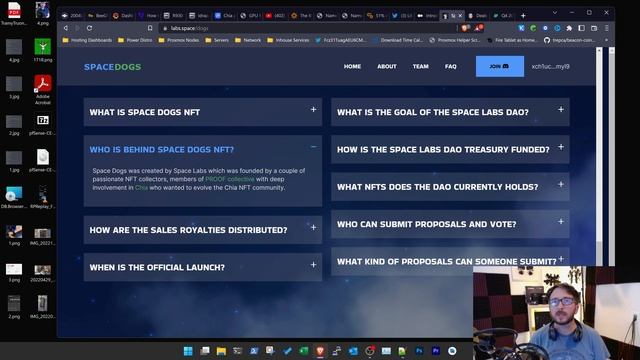
Task: Open the Proxmox Nodes bookmark folder
Action: 179,40
